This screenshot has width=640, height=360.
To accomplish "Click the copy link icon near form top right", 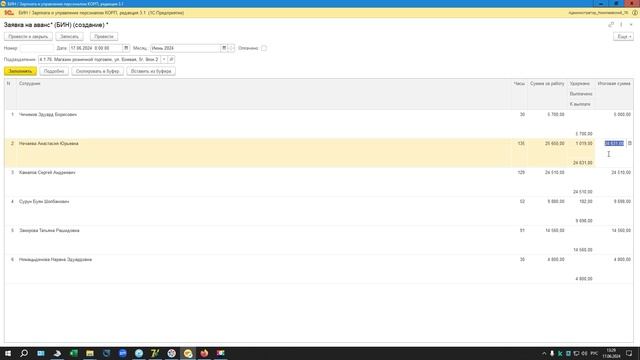I will pos(611,25).
